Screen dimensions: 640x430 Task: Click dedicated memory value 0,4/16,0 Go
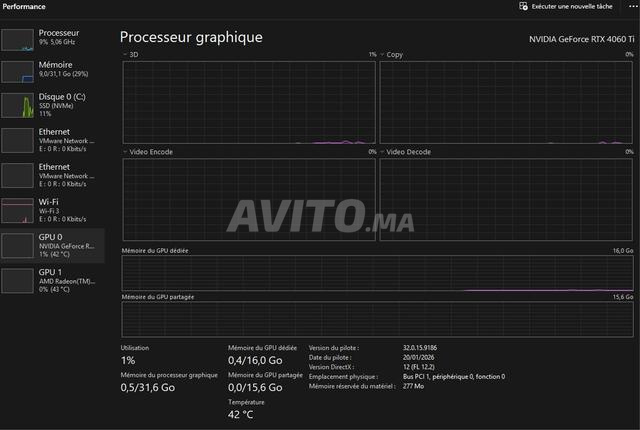pos(255,360)
